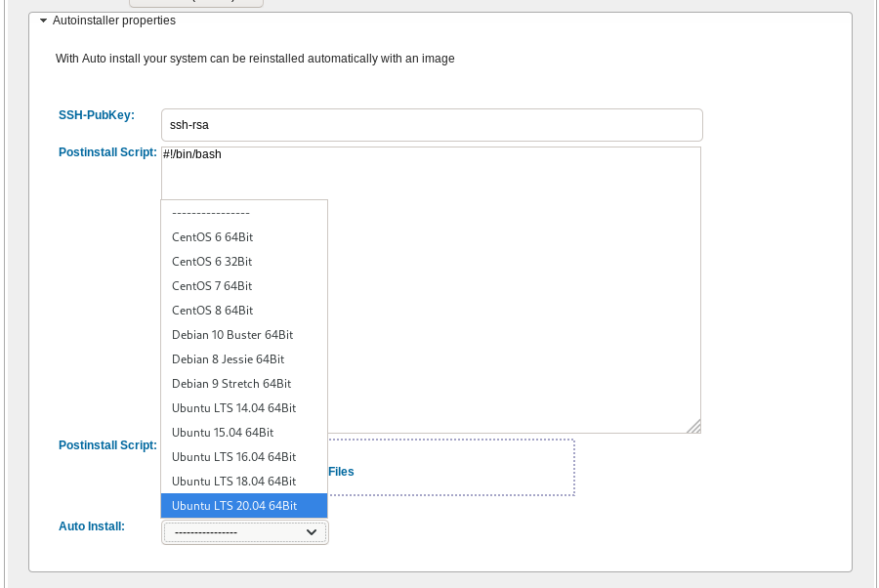This screenshot has width=879, height=588.
Task: Close the Auto Install dropdown via its arrow
Action: tap(312, 532)
